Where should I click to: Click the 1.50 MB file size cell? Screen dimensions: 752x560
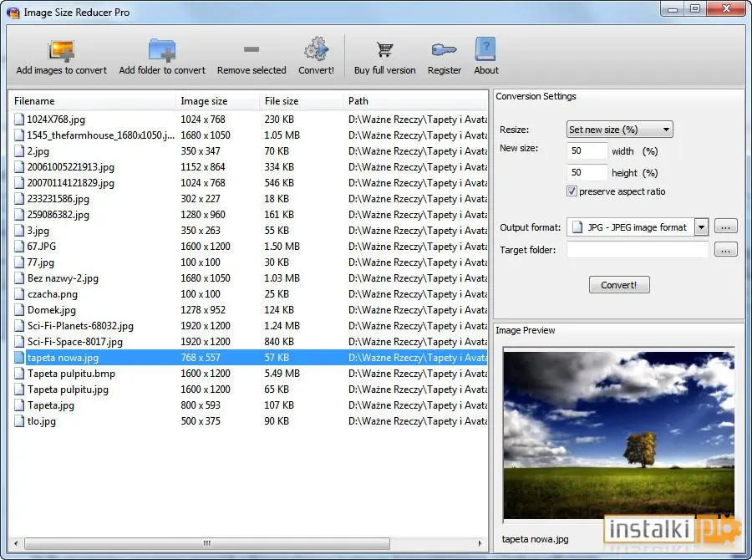click(282, 247)
